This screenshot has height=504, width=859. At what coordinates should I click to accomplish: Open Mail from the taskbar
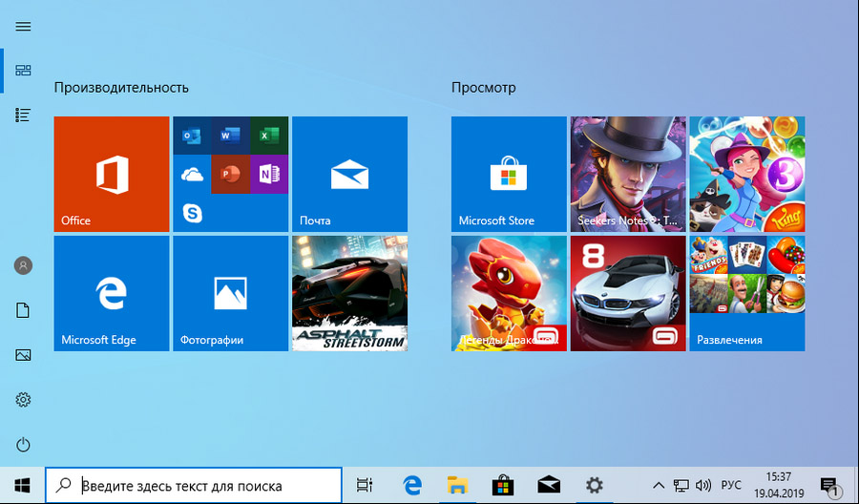[549, 485]
